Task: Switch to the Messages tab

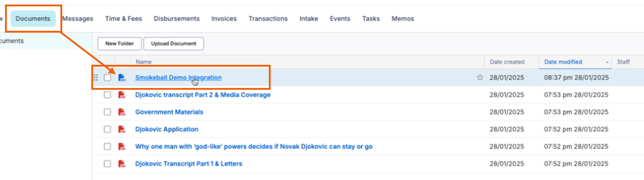Action: pyautogui.click(x=78, y=19)
